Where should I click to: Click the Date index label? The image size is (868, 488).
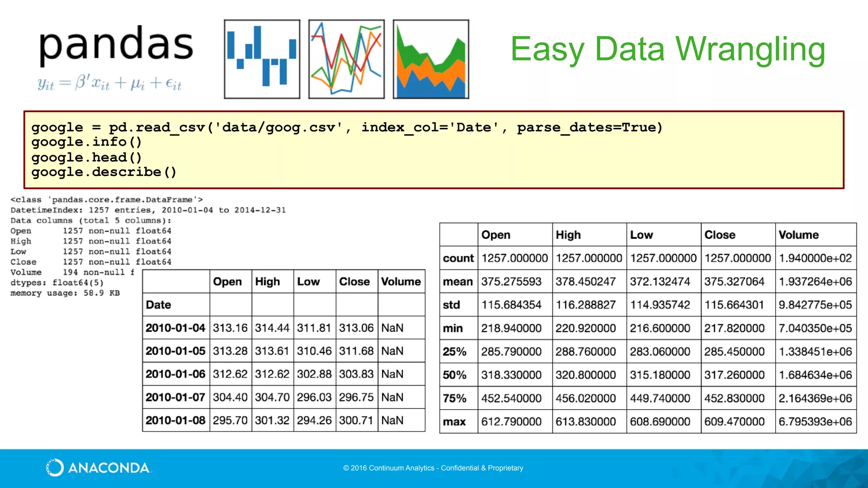[x=159, y=305]
